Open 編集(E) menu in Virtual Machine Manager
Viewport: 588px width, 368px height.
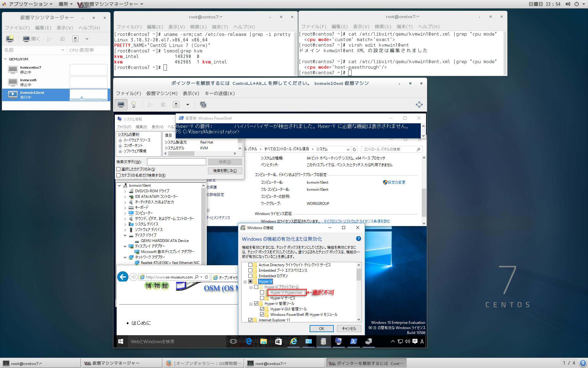43,28
